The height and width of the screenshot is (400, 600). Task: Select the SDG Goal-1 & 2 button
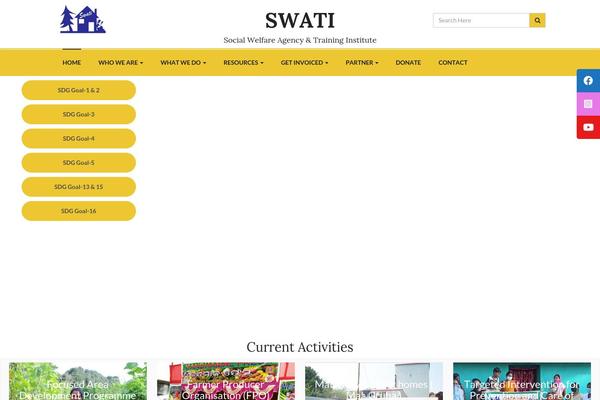point(79,90)
